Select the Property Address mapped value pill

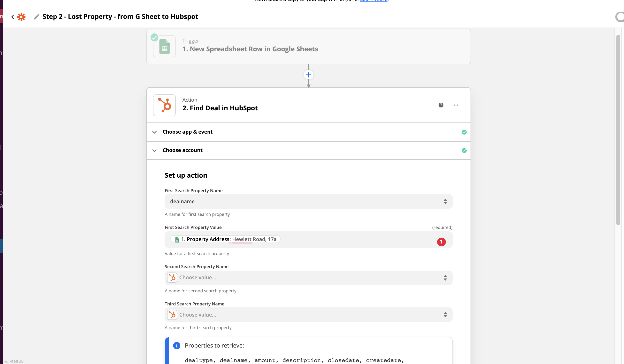225,239
